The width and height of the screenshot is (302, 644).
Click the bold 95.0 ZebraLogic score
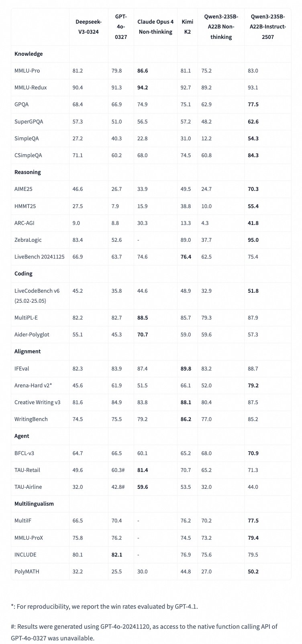(x=253, y=240)
